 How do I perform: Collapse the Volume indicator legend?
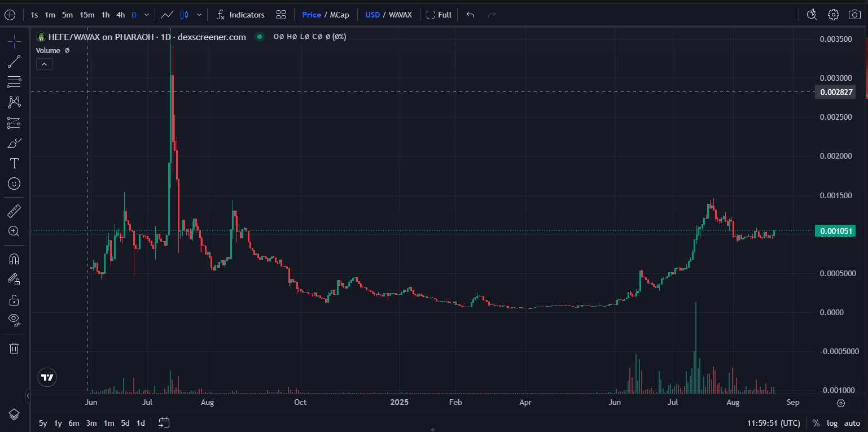coord(44,64)
